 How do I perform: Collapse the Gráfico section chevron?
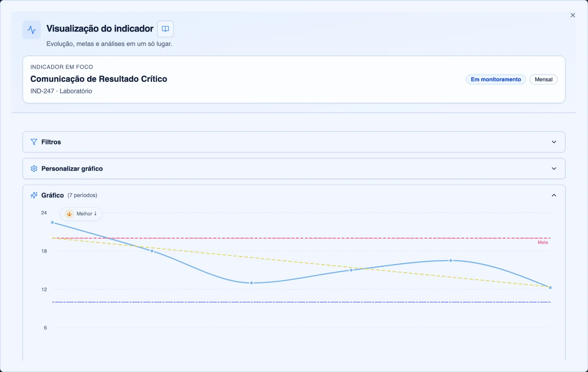pyautogui.click(x=554, y=195)
